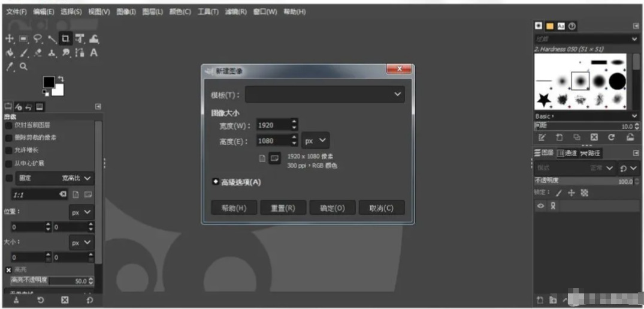Open brush as image

630,137
